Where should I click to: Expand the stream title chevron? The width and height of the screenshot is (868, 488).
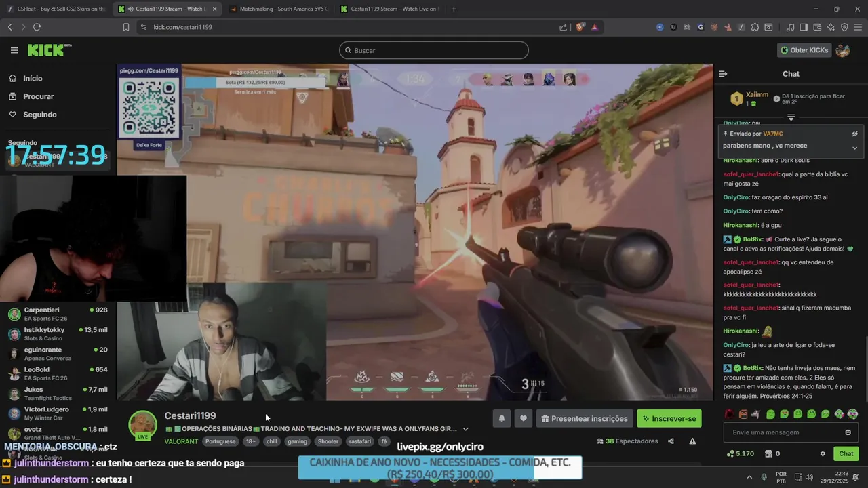pos(465,429)
